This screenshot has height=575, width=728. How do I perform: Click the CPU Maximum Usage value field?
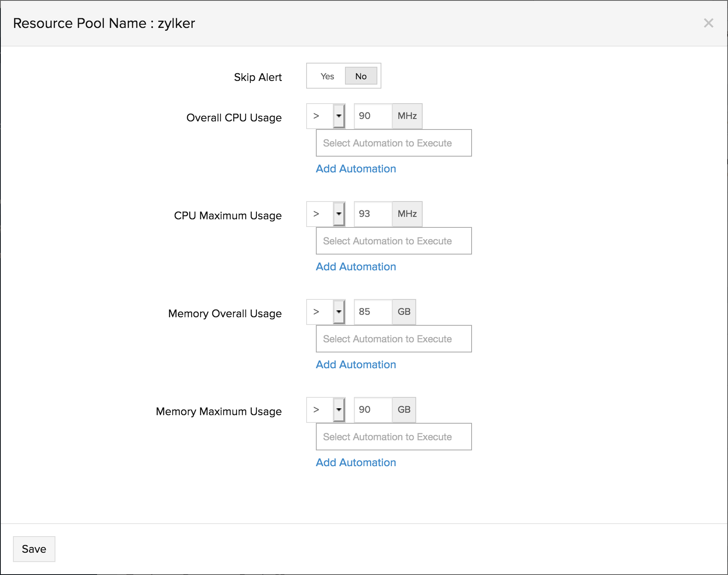(x=373, y=214)
